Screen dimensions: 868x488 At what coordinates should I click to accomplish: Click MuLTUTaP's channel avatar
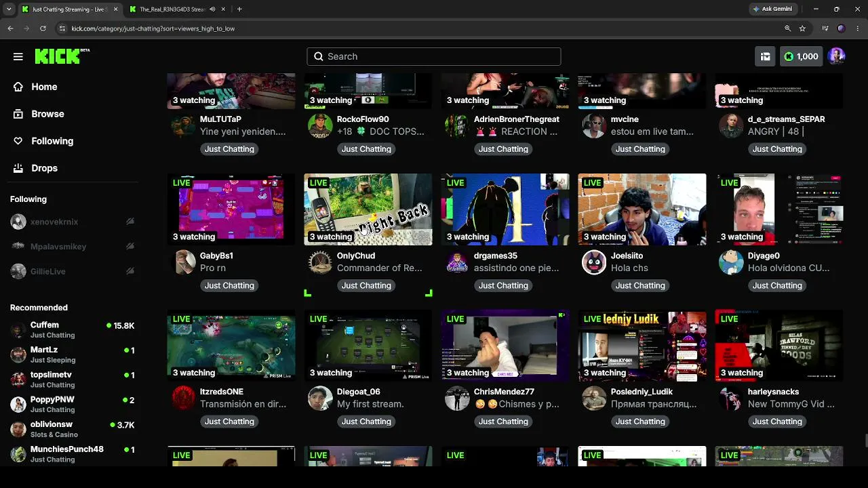(183, 126)
